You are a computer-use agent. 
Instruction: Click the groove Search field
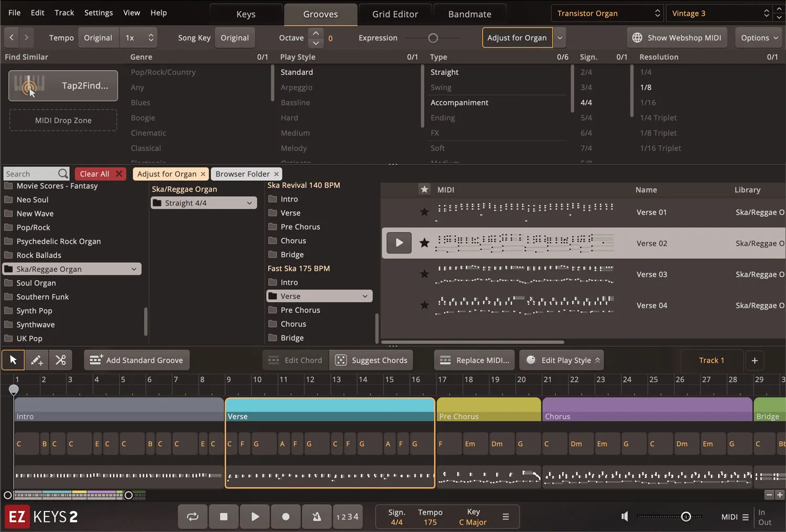tap(36, 173)
